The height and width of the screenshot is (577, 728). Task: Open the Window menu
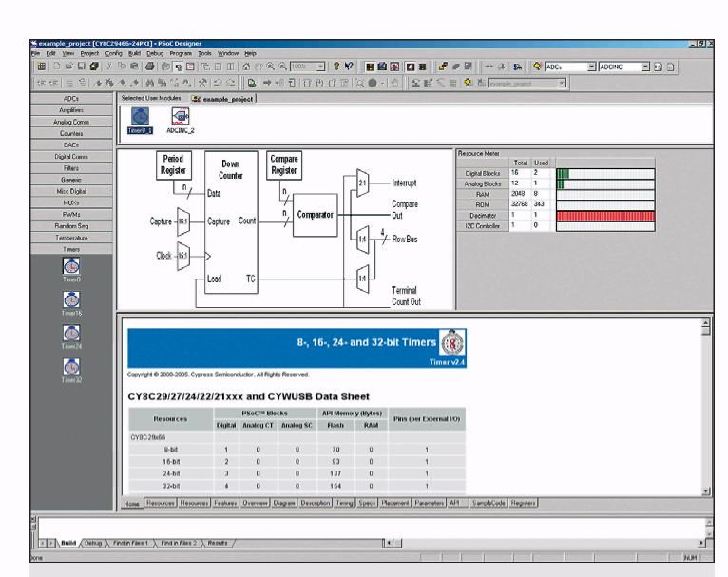click(x=228, y=54)
